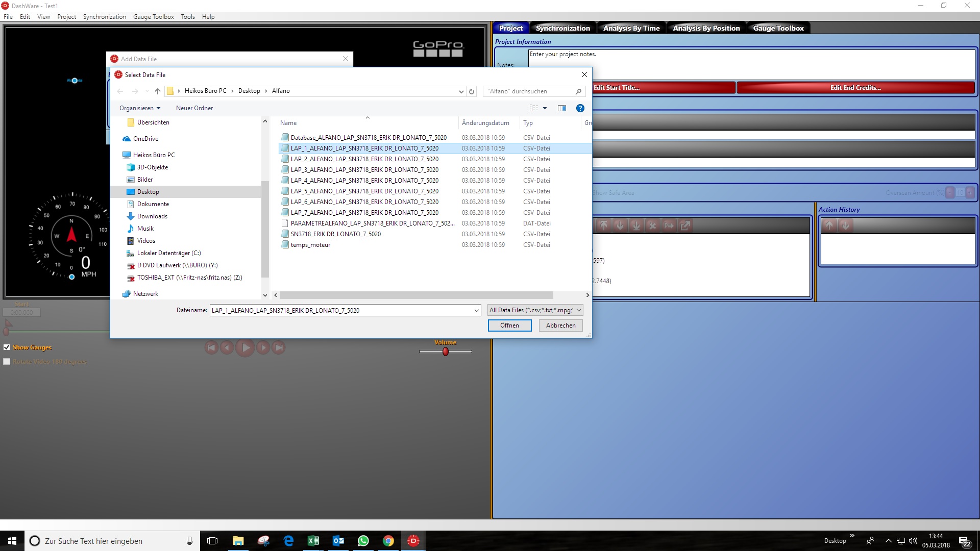Click the large Play button
Screen dimensions: 980x551
click(245, 348)
